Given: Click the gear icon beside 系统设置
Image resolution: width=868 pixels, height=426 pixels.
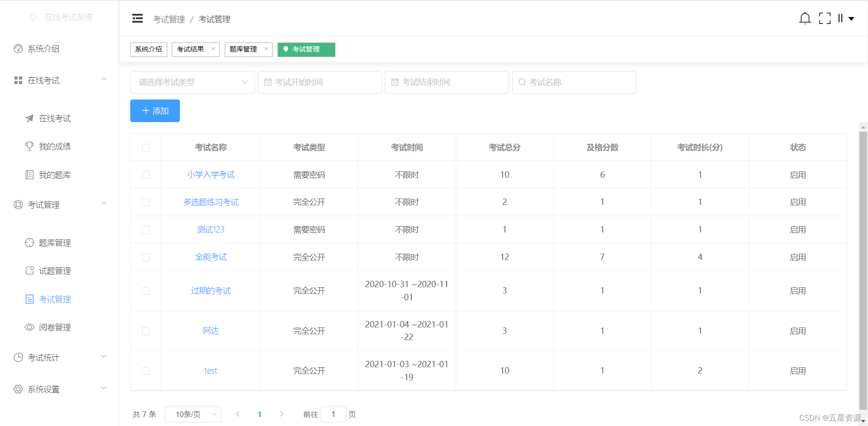Looking at the screenshot, I should pos(18,389).
